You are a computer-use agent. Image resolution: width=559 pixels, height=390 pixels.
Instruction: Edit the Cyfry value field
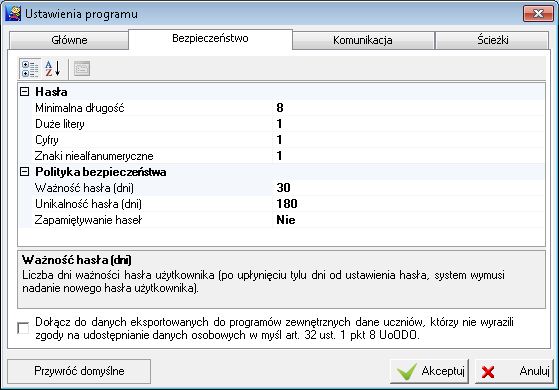click(x=409, y=140)
